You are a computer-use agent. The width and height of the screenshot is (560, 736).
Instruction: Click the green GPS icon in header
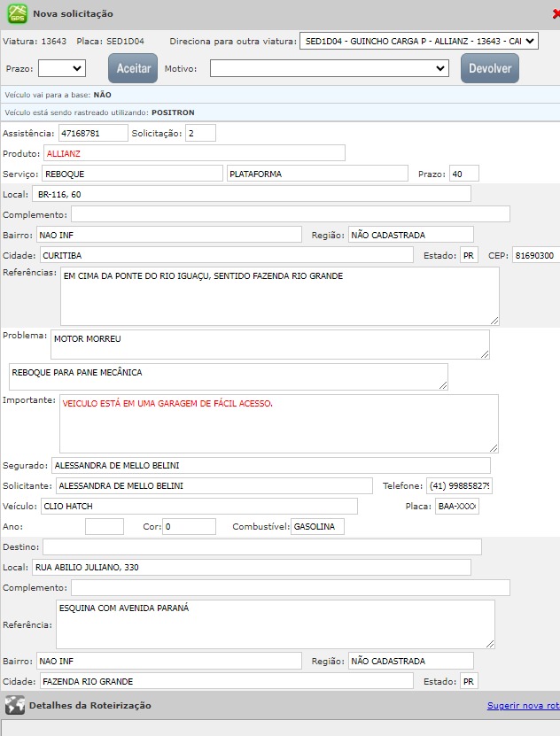[18, 14]
